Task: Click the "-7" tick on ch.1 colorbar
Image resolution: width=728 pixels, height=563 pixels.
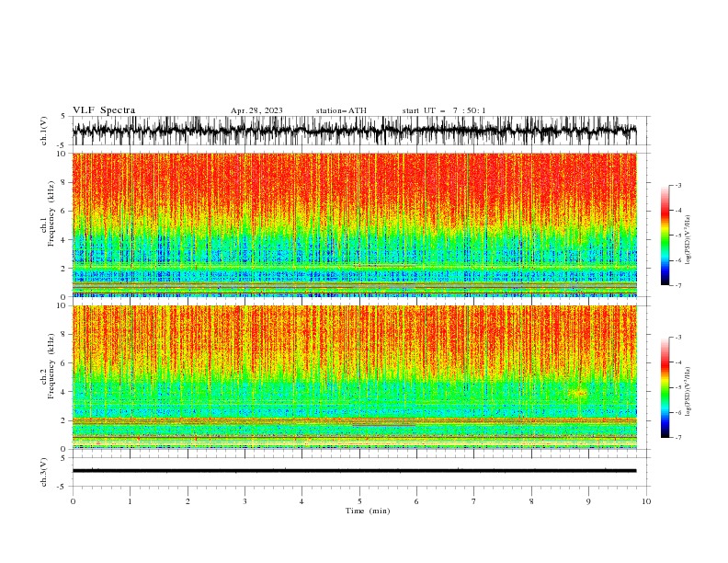Action: (x=678, y=285)
